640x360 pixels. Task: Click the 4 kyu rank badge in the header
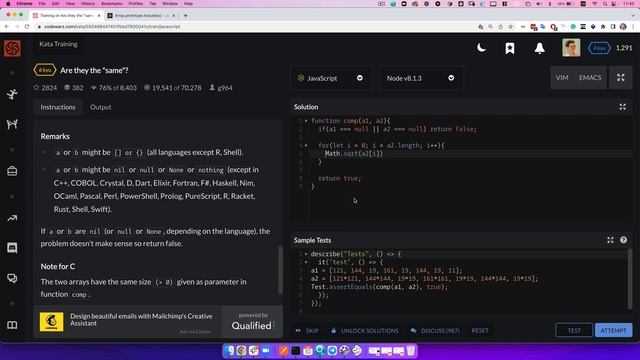pos(599,48)
